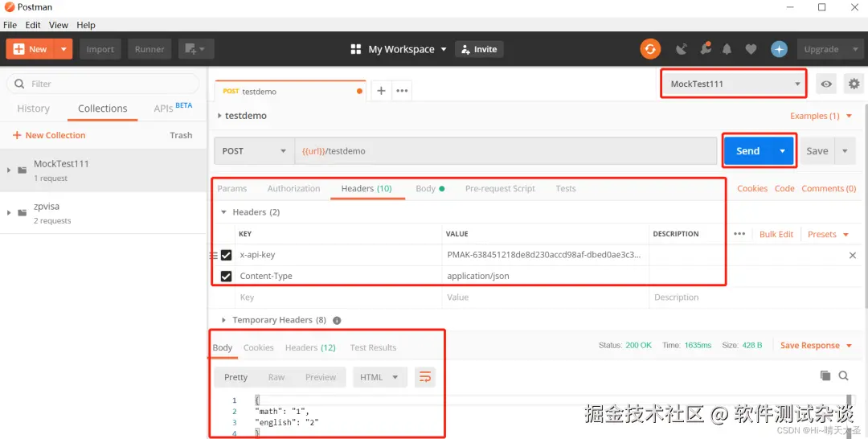Switch to the request Body tab
868x439 pixels.
coord(430,189)
